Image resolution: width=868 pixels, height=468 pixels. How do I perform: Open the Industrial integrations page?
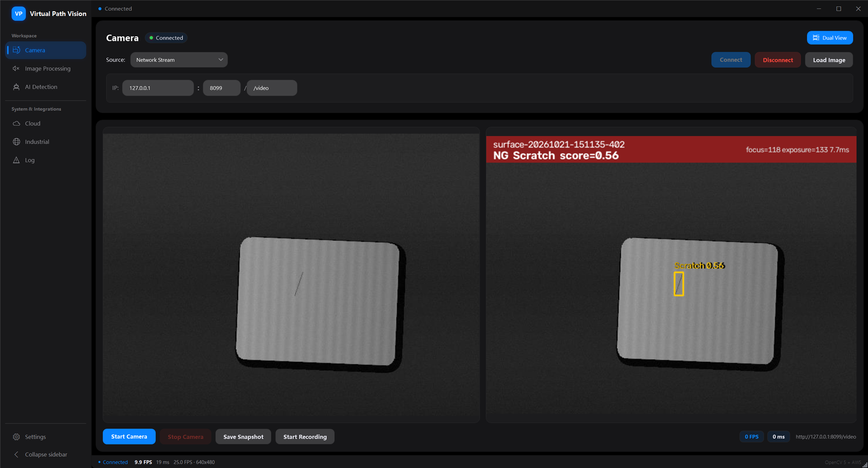pos(46,142)
